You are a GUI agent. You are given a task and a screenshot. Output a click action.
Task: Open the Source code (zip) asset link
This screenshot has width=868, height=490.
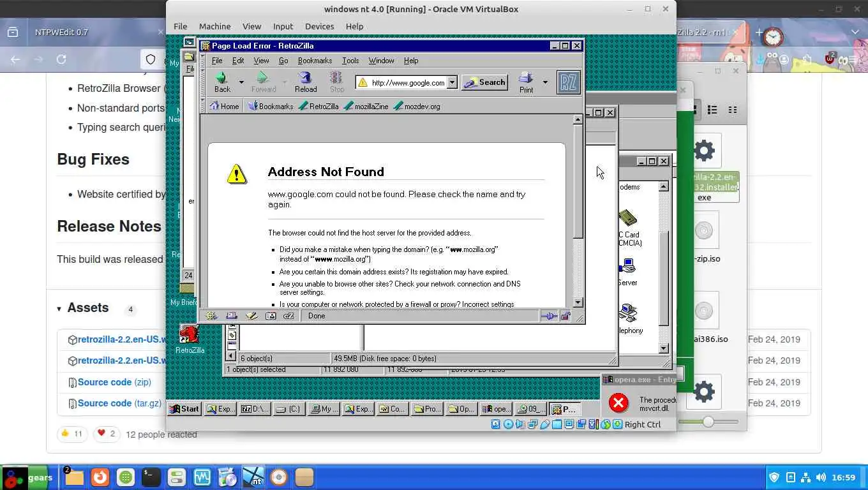click(x=114, y=382)
